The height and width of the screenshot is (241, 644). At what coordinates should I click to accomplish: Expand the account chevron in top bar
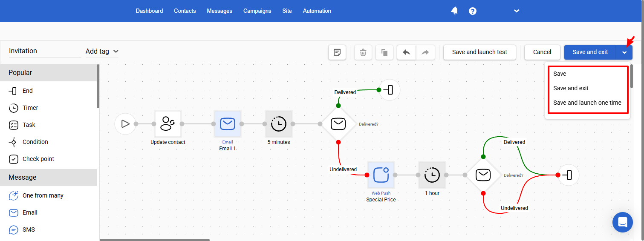tap(517, 11)
